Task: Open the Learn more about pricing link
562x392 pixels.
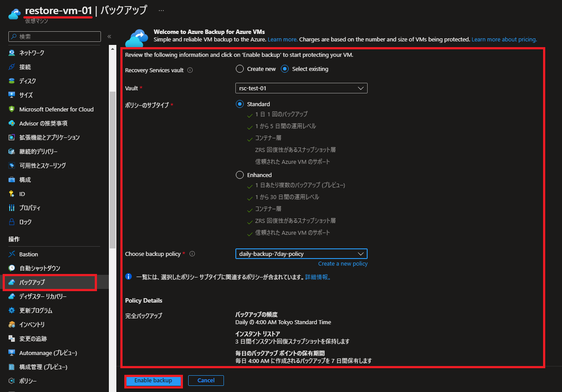Action: [504, 40]
